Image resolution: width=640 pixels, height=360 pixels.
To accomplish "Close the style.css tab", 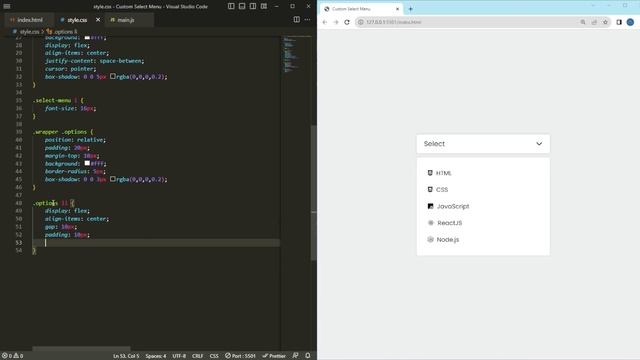I will click(98, 20).
